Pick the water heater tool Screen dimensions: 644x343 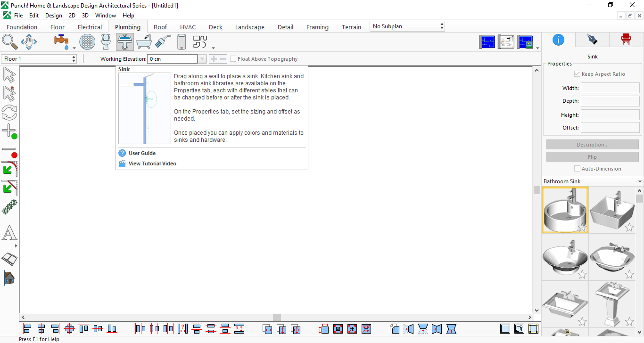pyautogui.click(x=182, y=41)
